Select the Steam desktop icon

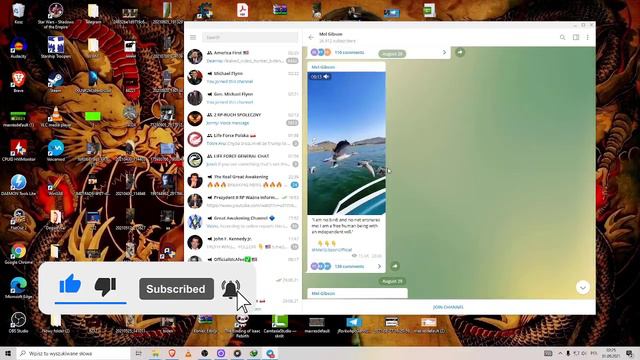pos(56,82)
